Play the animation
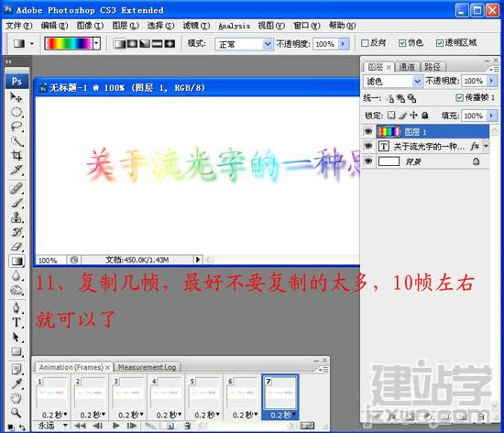The image size is (504, 433). [x=116, y=426]
